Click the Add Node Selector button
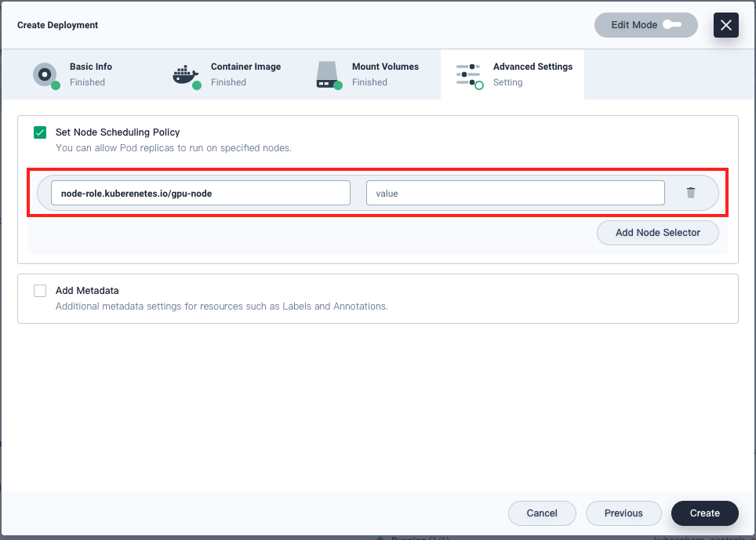Image resolution: width=756 pixels, height=540 pixels. pyautogui.click(x=657, y=233)
